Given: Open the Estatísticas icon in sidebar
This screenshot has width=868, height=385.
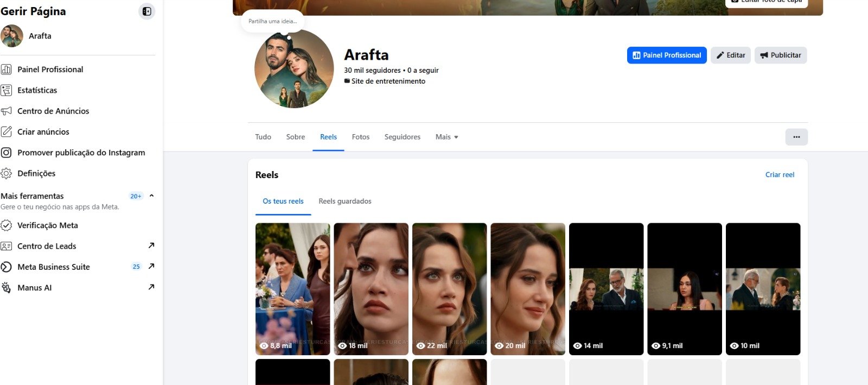Looking at the screenshot, I should pos(7,90).
